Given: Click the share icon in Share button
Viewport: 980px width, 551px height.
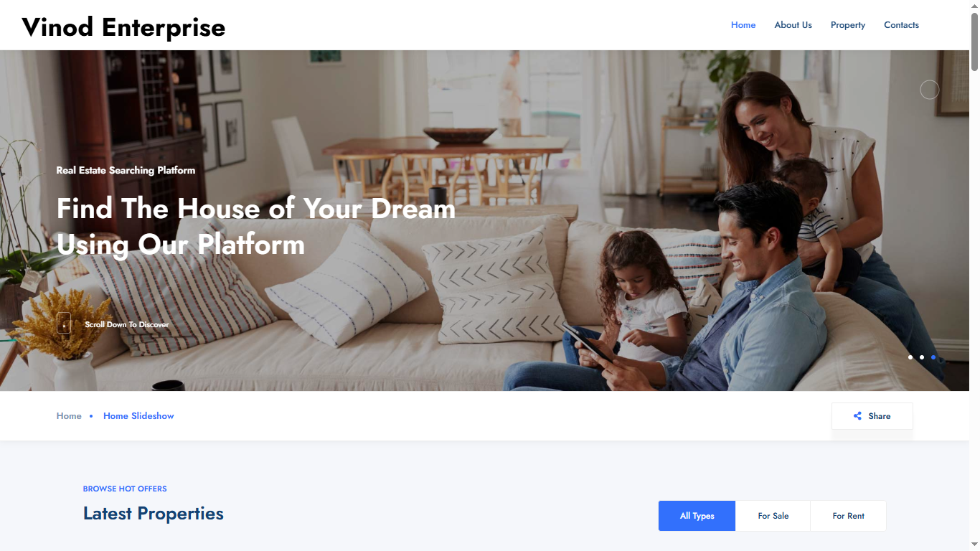Looking at the screenshot, I should point(857,416).
